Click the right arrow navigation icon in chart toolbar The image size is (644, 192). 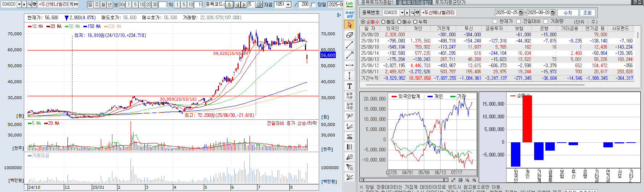pos(244,5)
